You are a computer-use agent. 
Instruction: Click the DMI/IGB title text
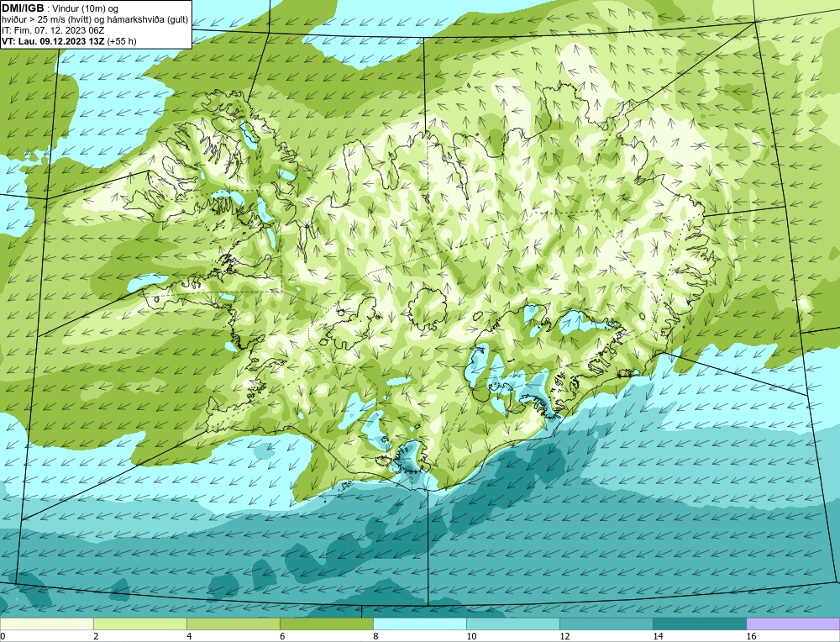pyautogui.click(x=23, y=8)
